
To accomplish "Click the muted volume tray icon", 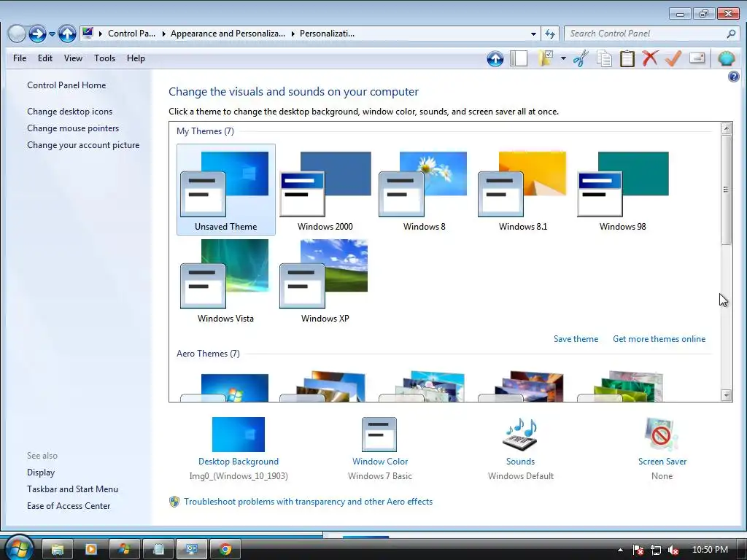I will coord(673,550).
